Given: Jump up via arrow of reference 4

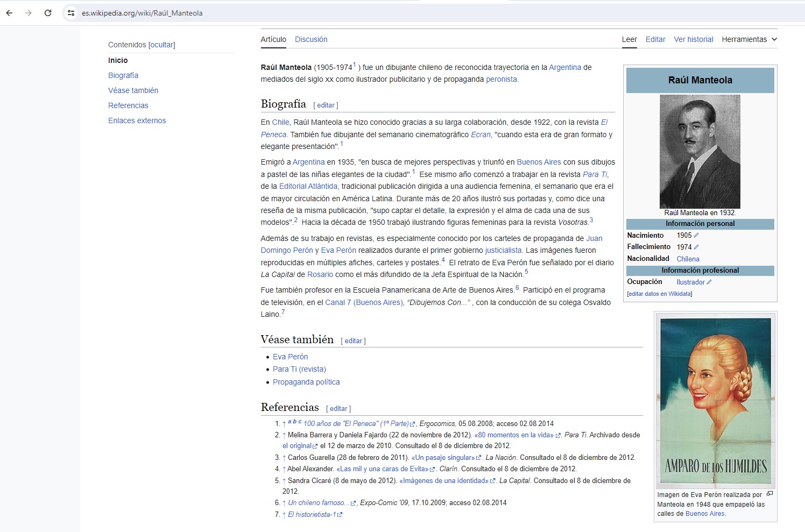Looking at the screenshot, I should coord(284,469).
